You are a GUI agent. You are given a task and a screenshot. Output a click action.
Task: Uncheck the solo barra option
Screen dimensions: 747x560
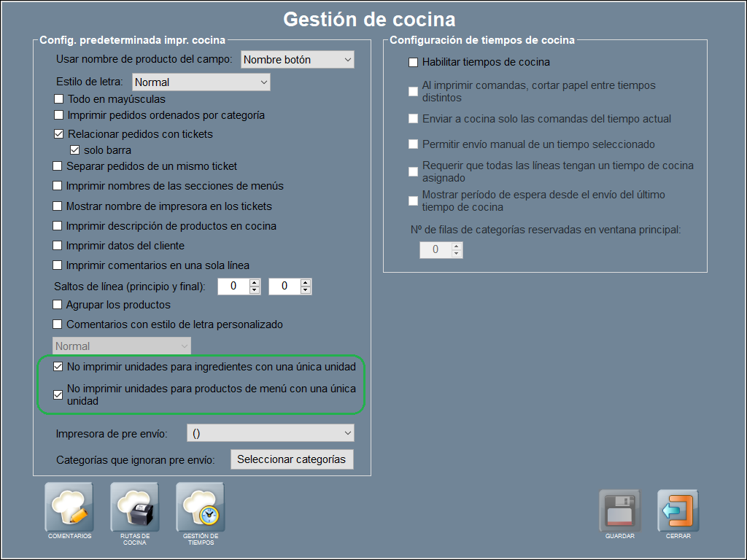click(x=74, y=150)
